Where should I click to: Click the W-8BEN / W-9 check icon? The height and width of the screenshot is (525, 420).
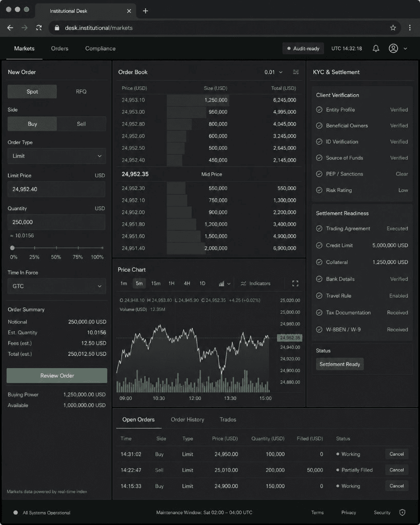point(319,330)
